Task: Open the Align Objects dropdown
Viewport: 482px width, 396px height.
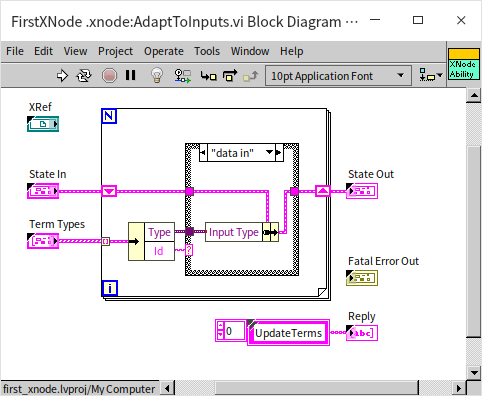Action: pyautogui.click(x=431, y=76)
